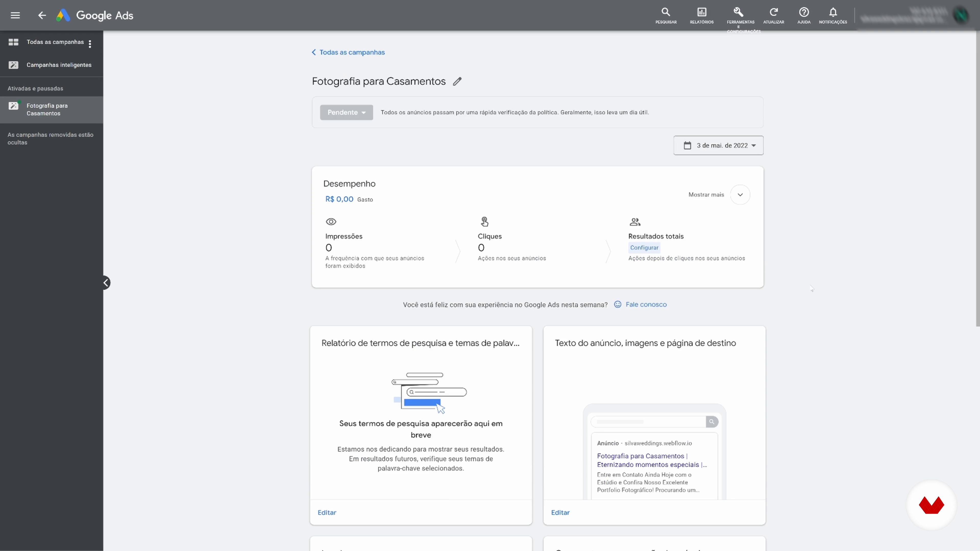Click Campanhas inteligentes sidebar icon
980x551 pixels.
[x=13, y=65]
